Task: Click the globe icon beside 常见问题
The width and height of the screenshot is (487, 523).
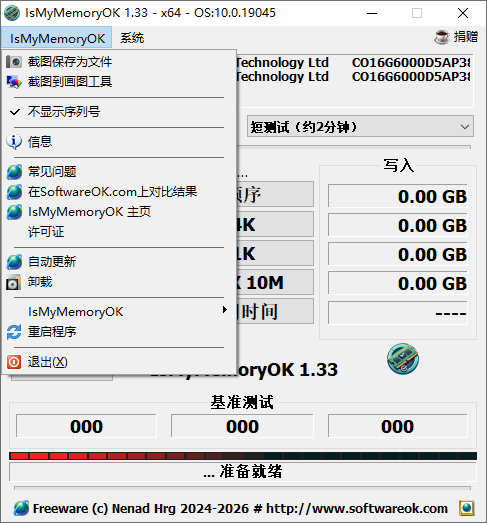Action: click(x=14, y=172)
